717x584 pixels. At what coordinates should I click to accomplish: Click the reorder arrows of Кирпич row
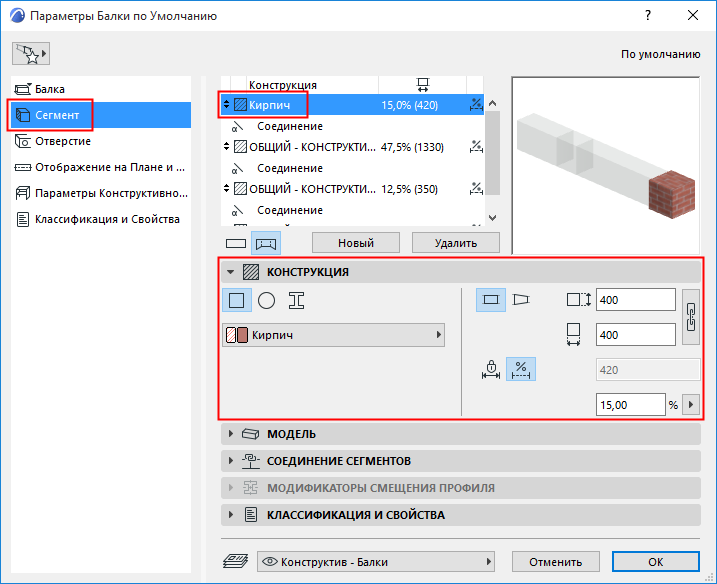point(226,105)
